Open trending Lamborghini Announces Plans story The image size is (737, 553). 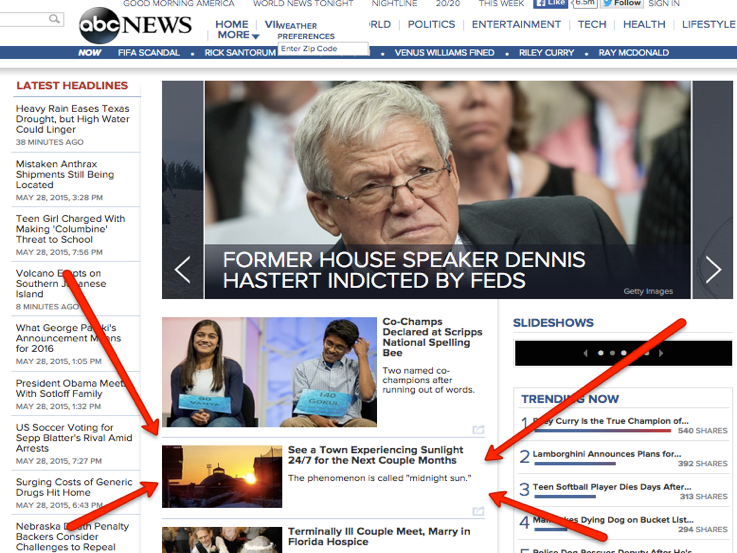607,454
